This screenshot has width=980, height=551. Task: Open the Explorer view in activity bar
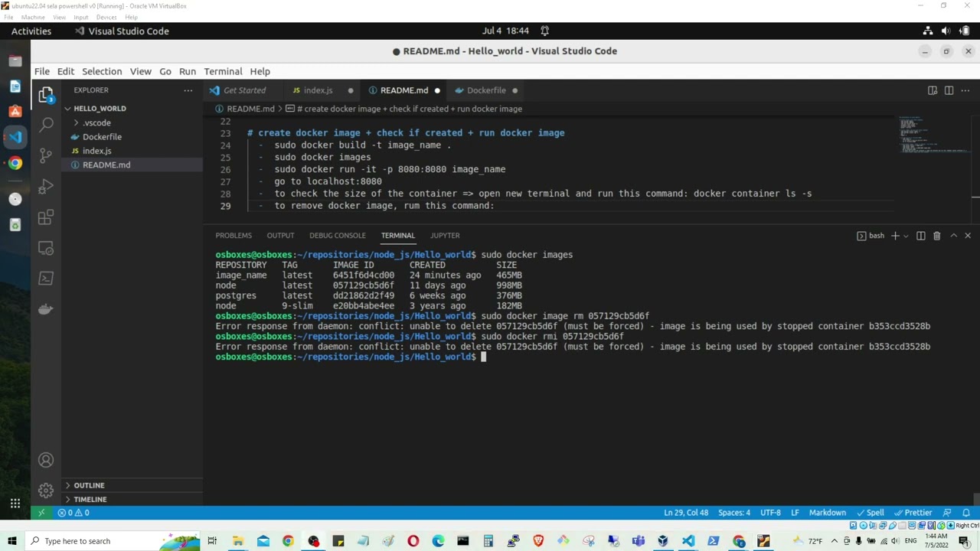pyautogui.click(x=46, y=96)
